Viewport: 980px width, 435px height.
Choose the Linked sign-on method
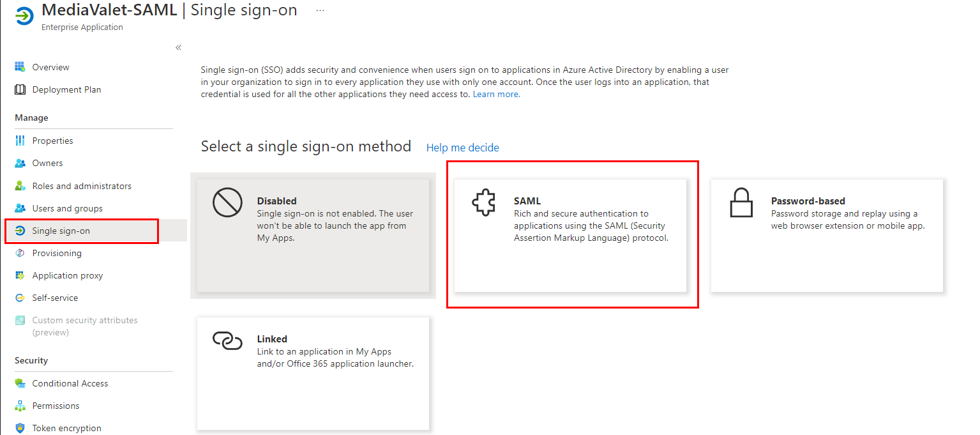pyautogui.click(x=313, y=373)
